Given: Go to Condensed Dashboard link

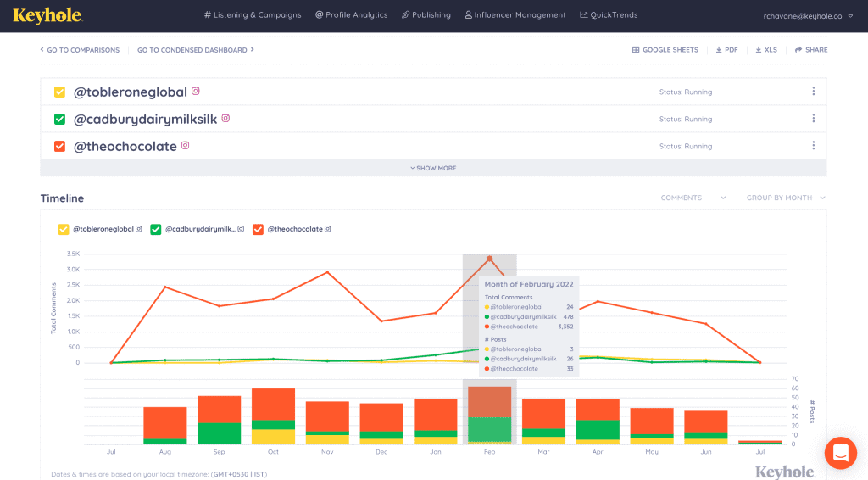Looking at the screenshot, I should (x=196, y=50).
